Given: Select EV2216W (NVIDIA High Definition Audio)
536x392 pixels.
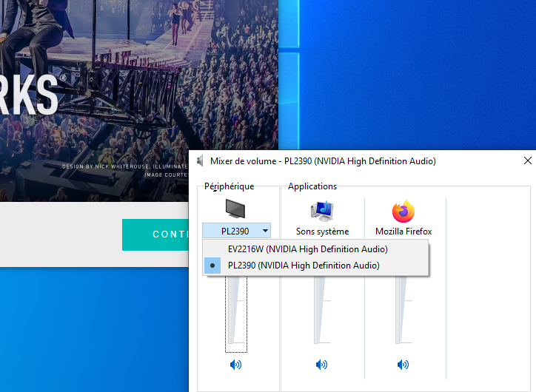Looking at the screenshot, I should point(315,249).
